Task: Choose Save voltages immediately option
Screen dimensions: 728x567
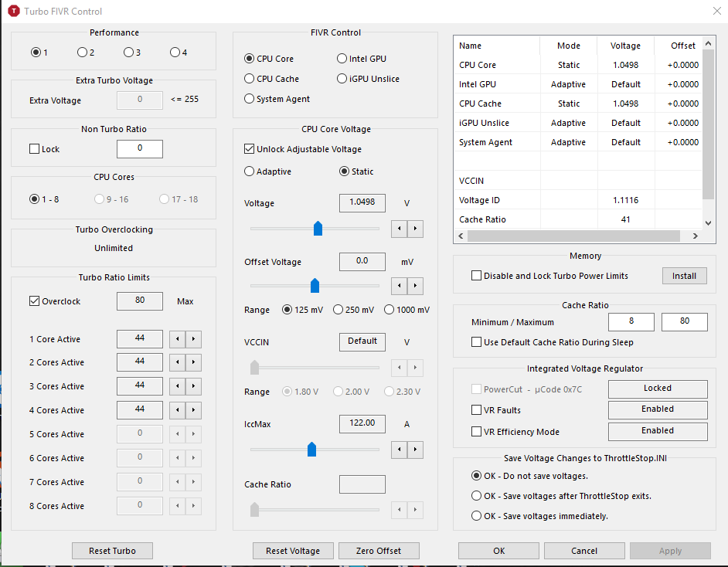Action: 476,516
